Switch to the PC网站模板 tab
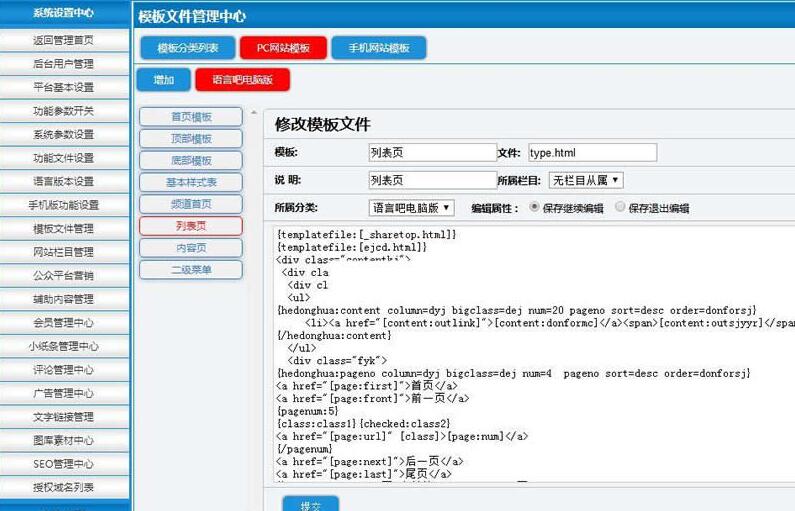795x511 pixels. coord(284,48)
